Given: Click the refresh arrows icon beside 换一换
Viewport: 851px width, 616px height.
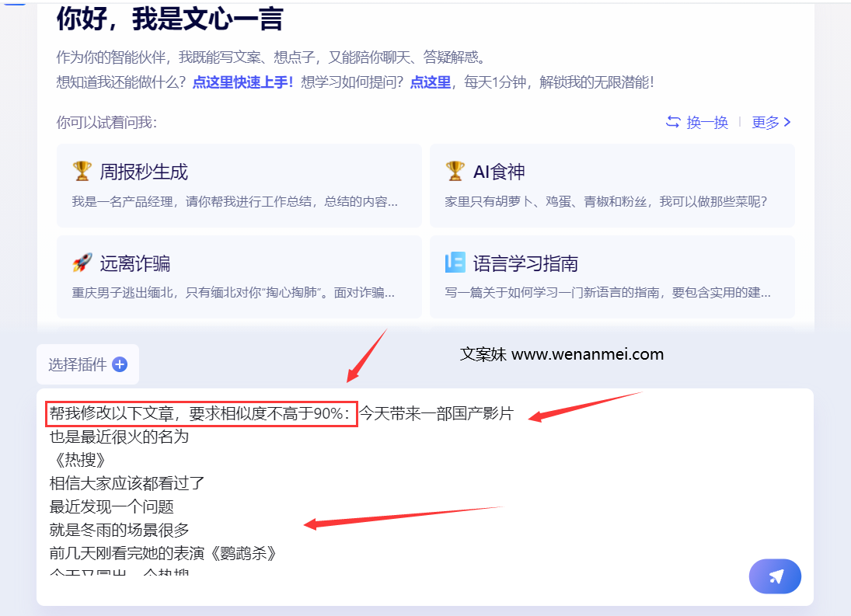Looking at the screenshot, I should 673,122.
